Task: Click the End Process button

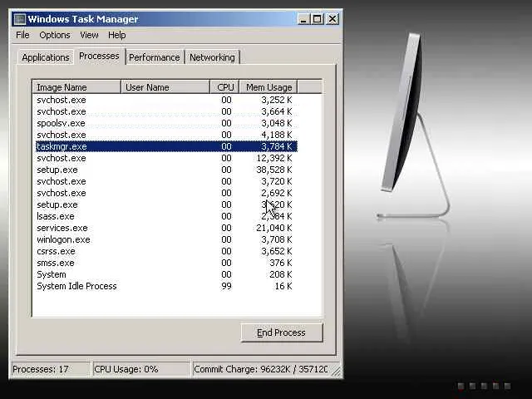Action: pyautogui.click(x=281, y=332)
